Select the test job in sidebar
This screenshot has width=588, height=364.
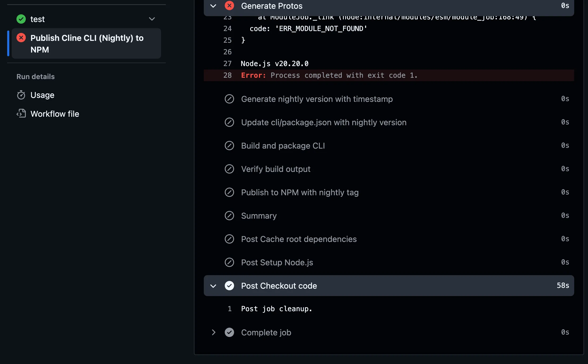[x=38, y=19]
